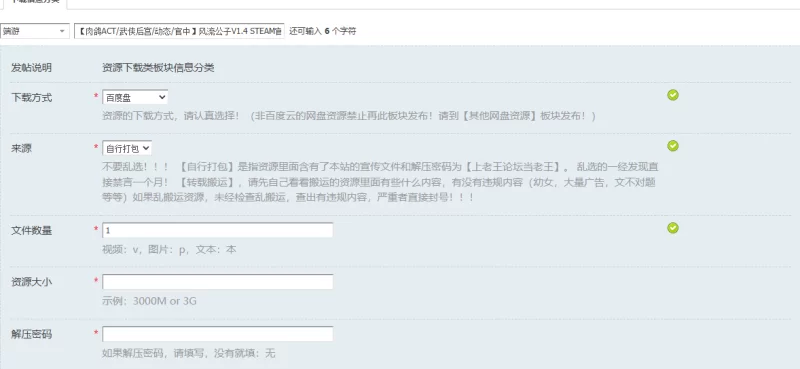Click green checkmark beside 文件数量 row
This screenshot has height=369, width=800.
(673, 228)
